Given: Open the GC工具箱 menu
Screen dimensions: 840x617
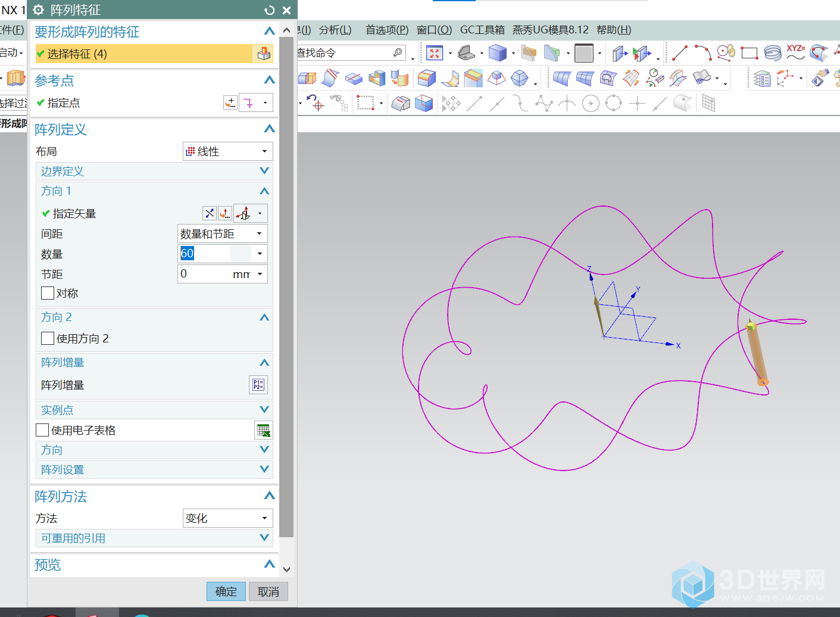Looking at the screenshot, I should pyautogui.click(x=482, y=30).
